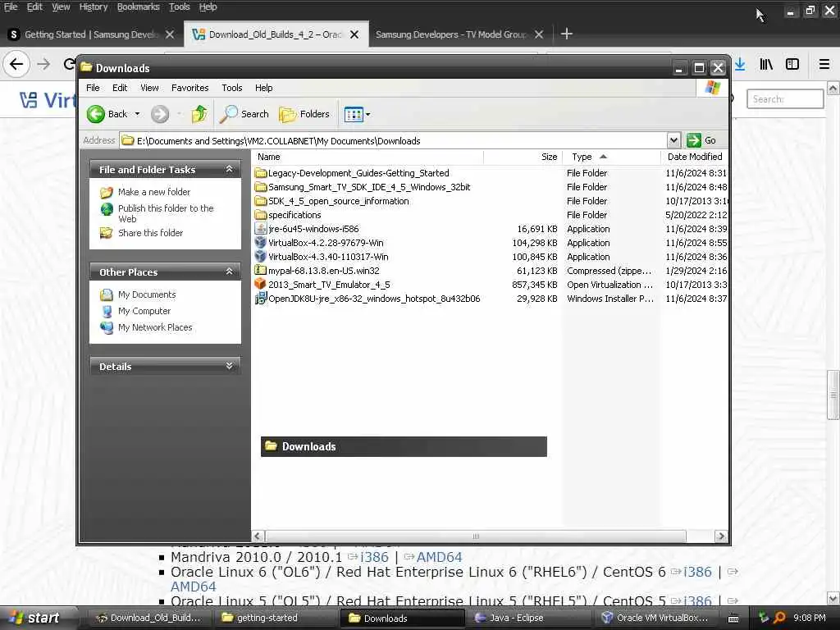Click the Go button next to address bar
Image resolution: width=840 pixels, height=630 pixels.
[702, 140]
